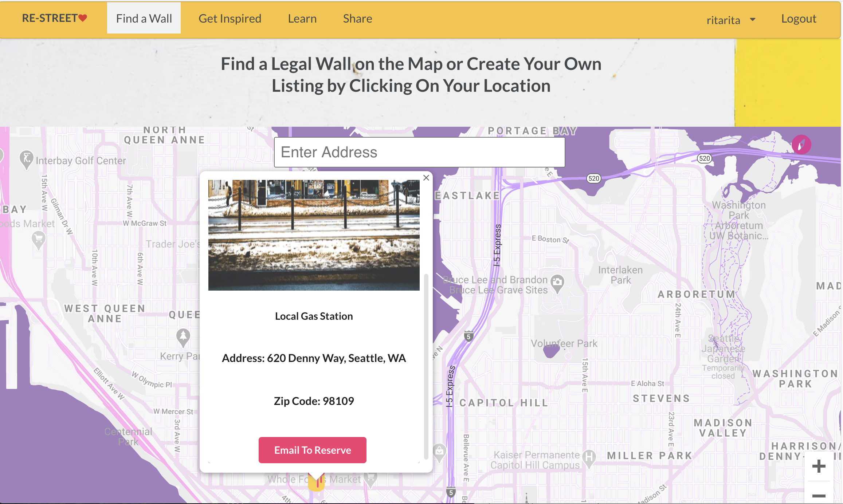
Task: Focus the Enter Address search field
Action: tap(419, 152)
